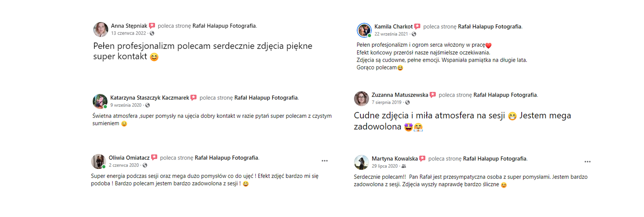This screenshot has height=217, width=644.
Task: Click the globe icon beside 7 sierpnia 2019
Action: click(x=408, y=102)
